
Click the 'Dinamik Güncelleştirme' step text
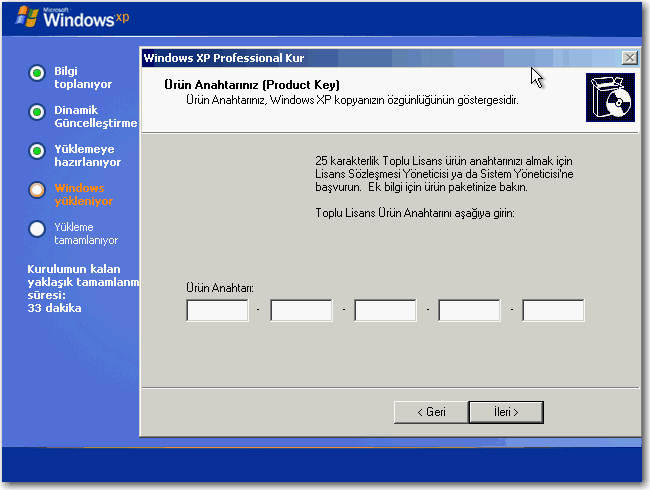click(x=96, y=116)
